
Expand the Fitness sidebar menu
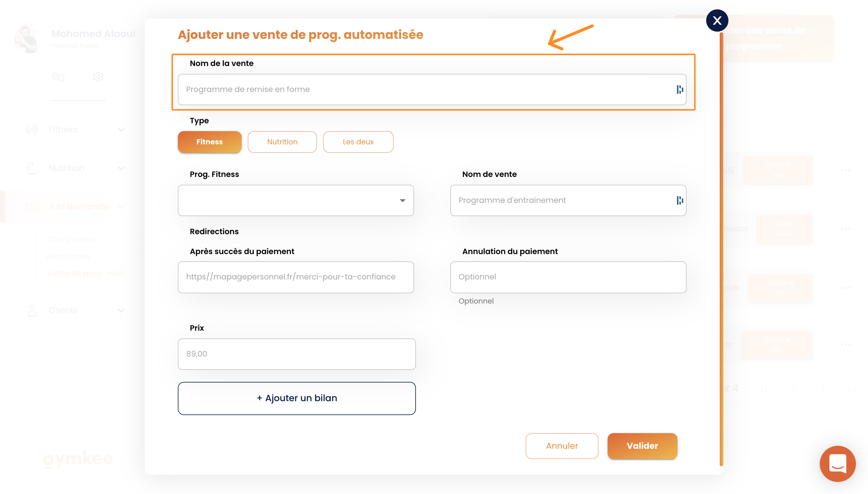121,130
